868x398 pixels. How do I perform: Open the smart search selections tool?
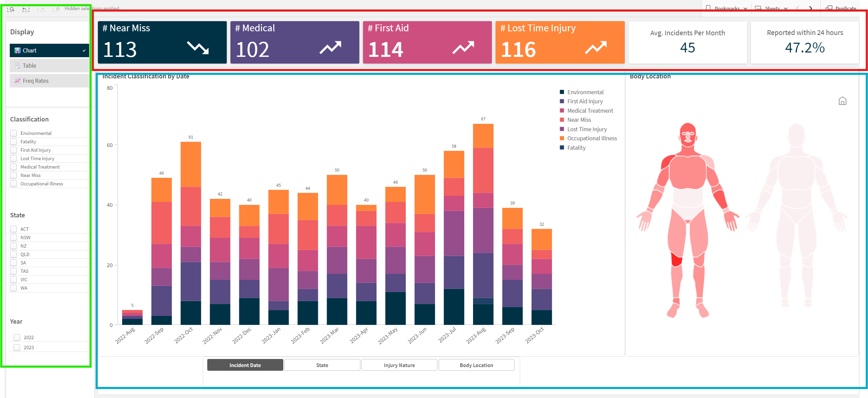tap(11, 9)
